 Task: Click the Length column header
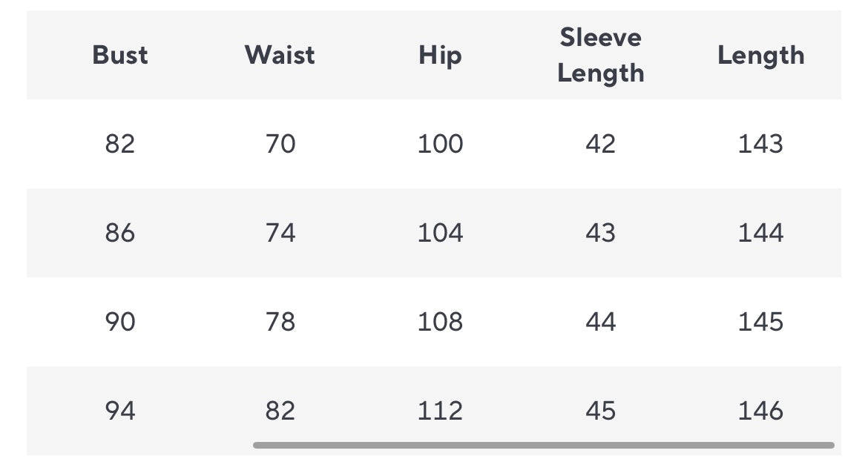point(760,55)
